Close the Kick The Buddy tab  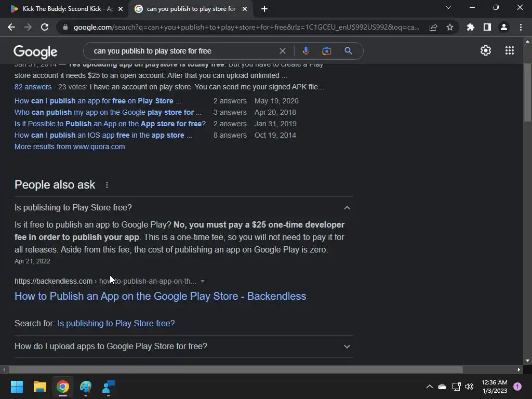[x=121, y=9]
